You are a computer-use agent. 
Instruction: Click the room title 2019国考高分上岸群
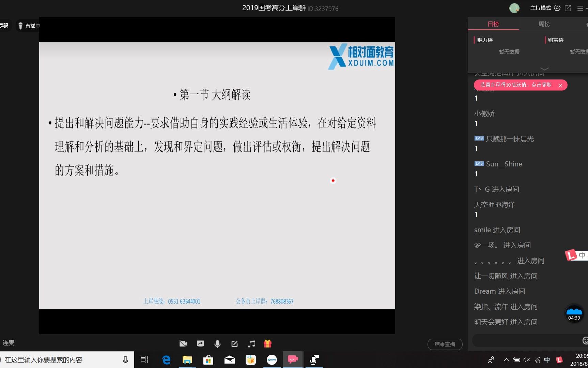274,8
